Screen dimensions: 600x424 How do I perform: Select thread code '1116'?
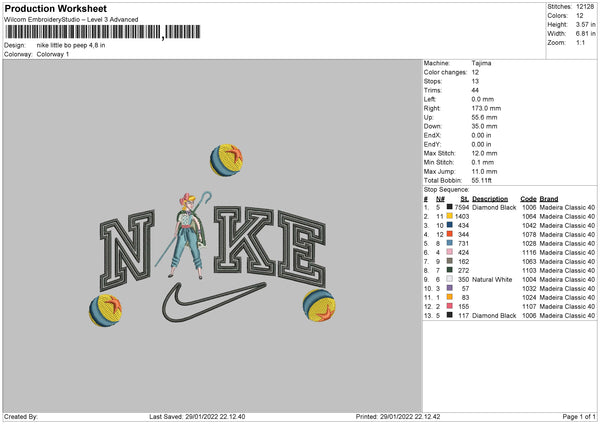tap(529, 253)
